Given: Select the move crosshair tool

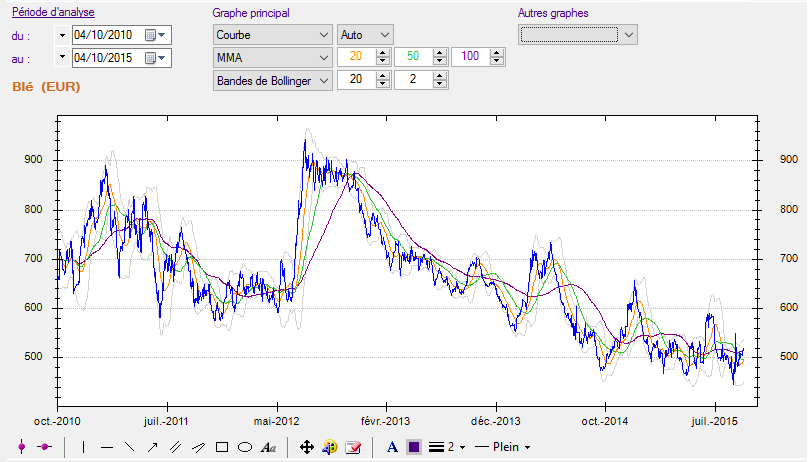Looking at the screenshot, I should tap(307, 447).
